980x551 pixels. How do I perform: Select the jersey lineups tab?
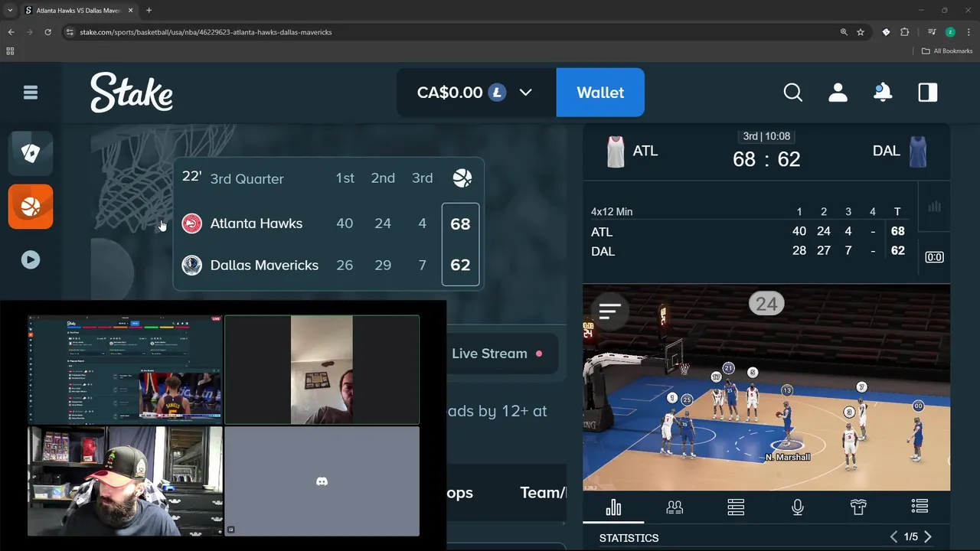pos(858,507)
